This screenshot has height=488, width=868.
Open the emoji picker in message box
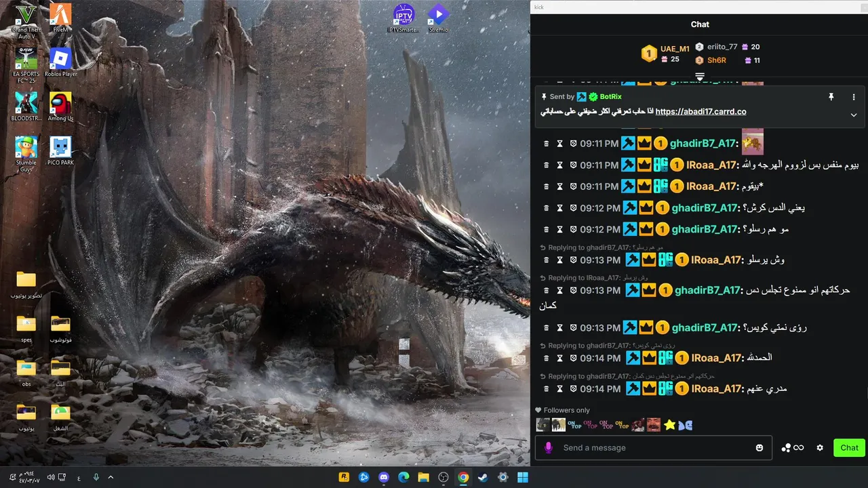coord(759,448)
